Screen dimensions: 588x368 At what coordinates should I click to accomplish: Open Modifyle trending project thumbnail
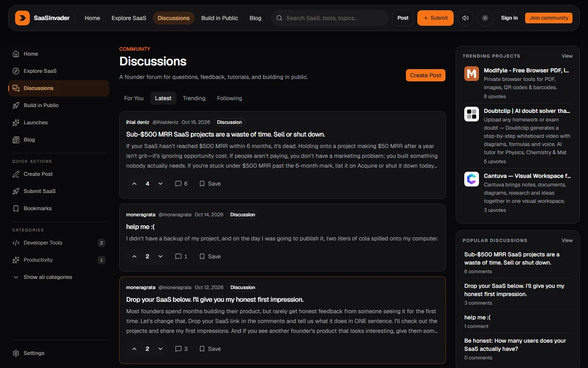472,74
